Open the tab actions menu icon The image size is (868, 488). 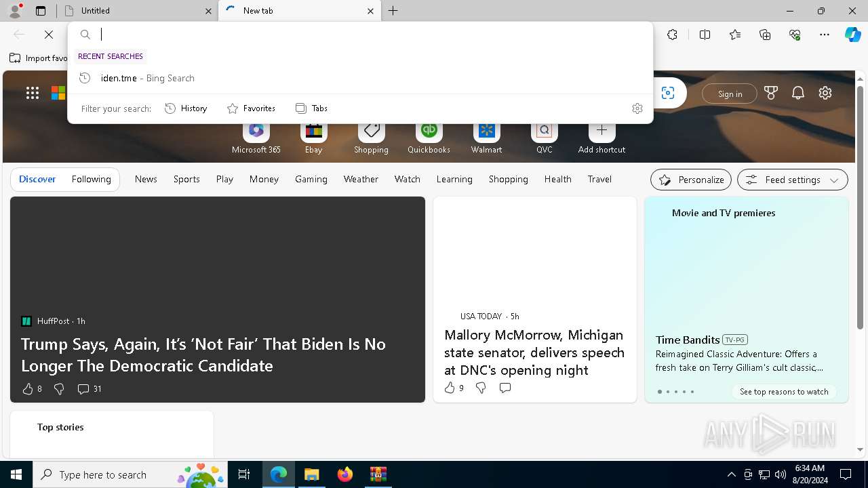click(41, 11)
